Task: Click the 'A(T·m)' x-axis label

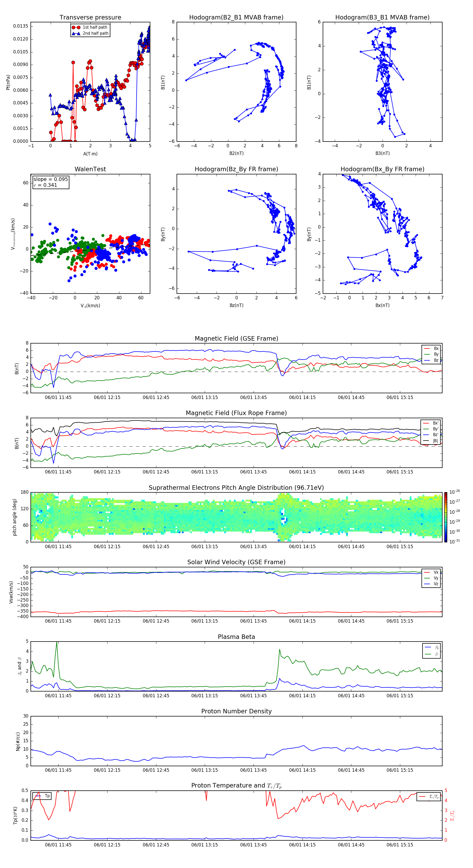Action: [90, 154]
